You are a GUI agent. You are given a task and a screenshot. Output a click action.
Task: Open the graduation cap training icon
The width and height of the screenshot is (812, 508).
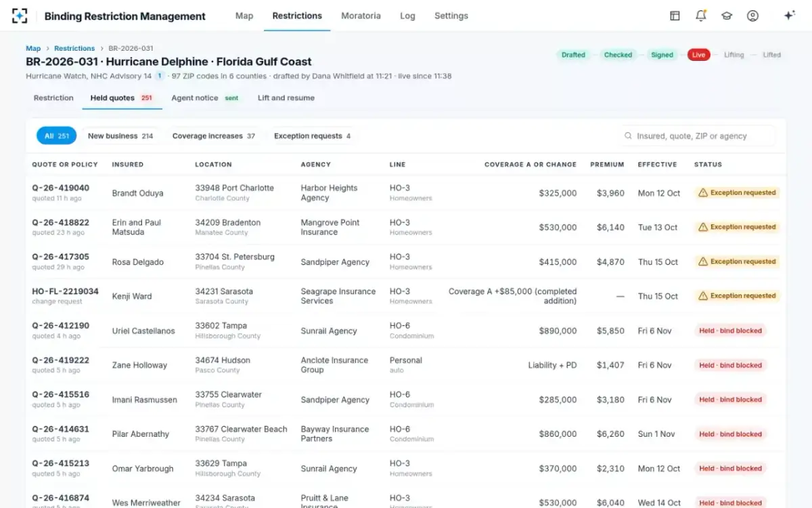(727, 16)
